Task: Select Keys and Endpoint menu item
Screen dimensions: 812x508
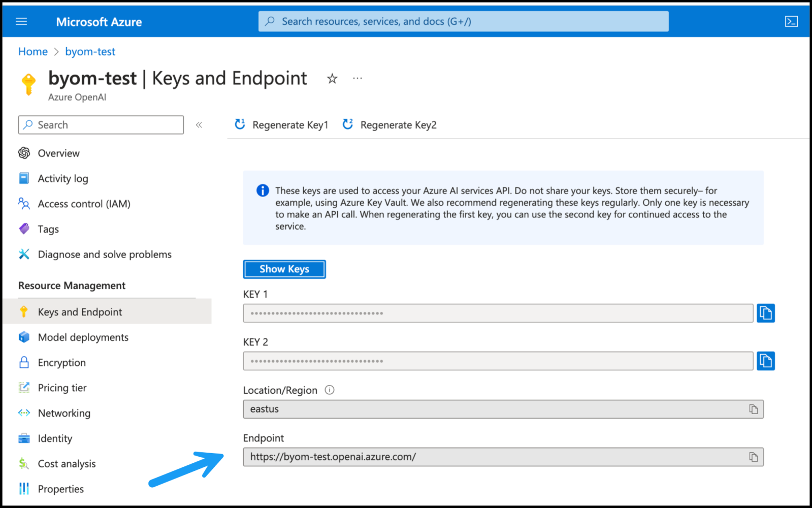Action: point(107,311)
